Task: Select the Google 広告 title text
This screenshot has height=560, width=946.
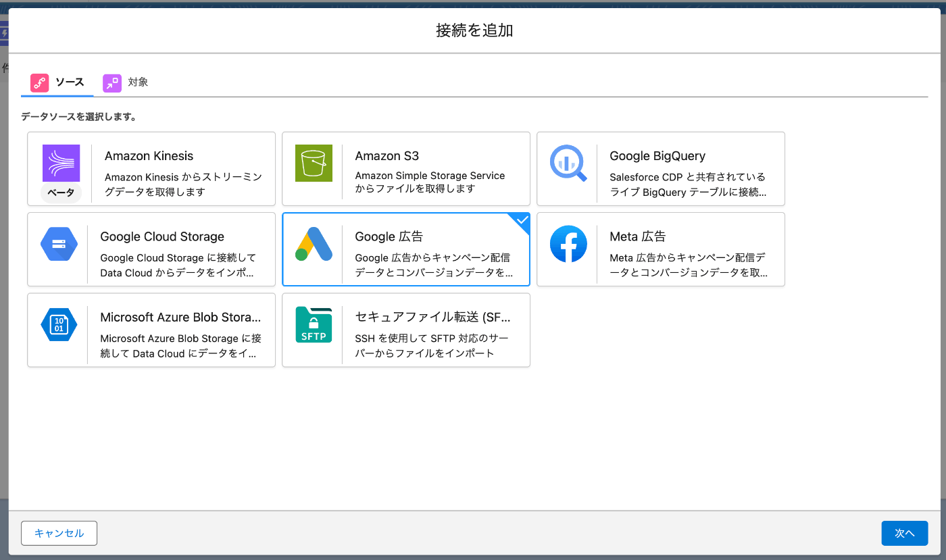Action: tap(389, 236)
